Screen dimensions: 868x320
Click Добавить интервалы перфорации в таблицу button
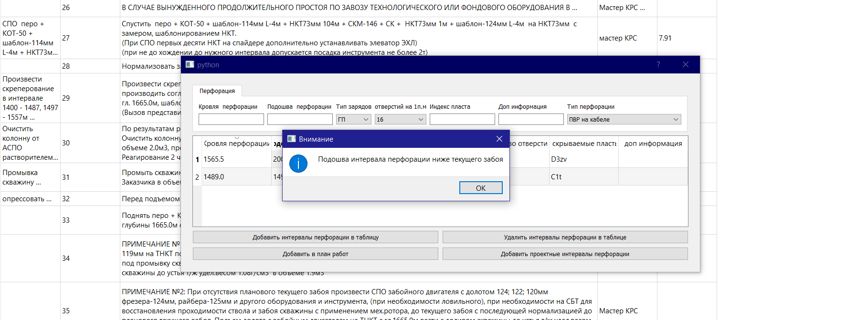click(316, 237)
